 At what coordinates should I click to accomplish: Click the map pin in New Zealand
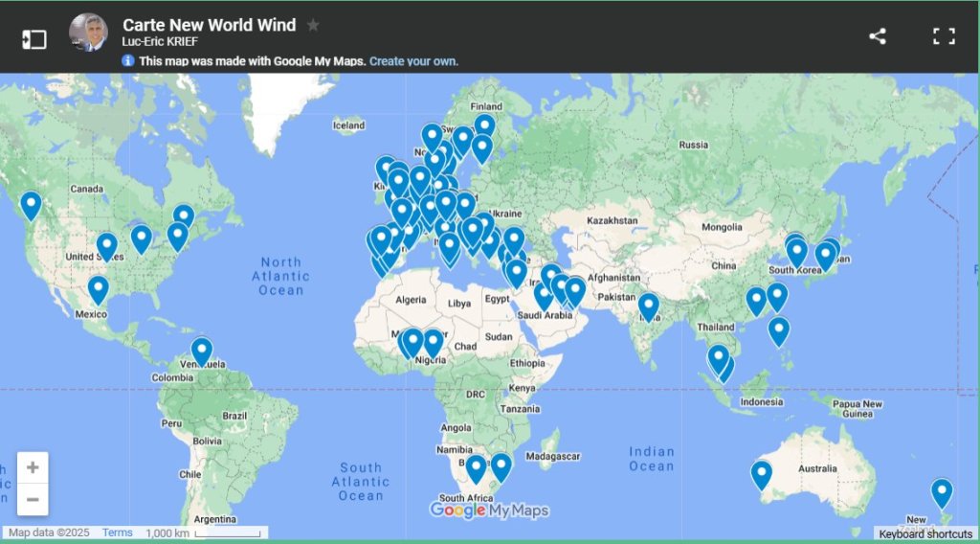pos(942,491)
